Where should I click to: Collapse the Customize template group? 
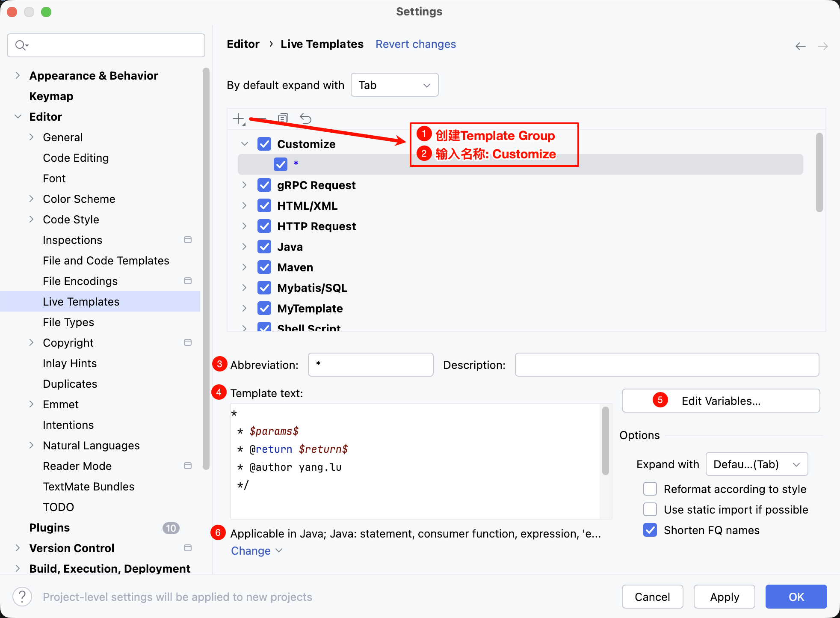pos(244,144)
